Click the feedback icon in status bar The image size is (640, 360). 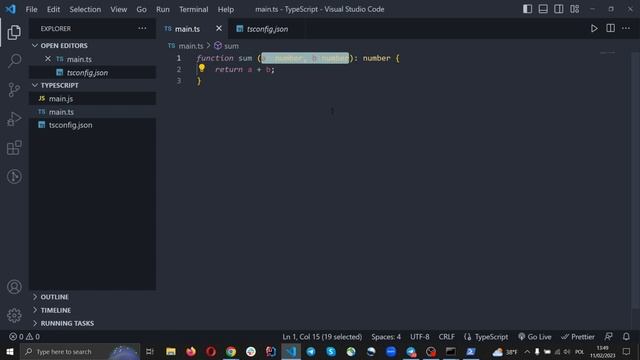pos(608,337)
